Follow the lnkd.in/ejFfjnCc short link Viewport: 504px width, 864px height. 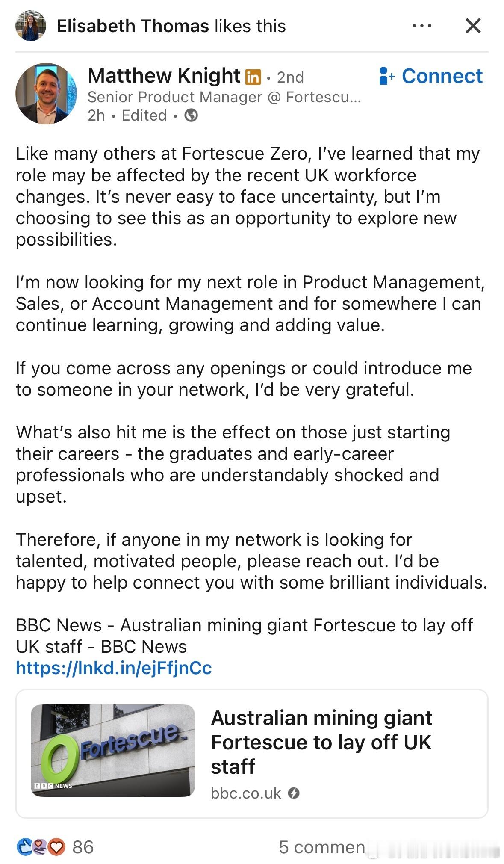pos(114,668)
